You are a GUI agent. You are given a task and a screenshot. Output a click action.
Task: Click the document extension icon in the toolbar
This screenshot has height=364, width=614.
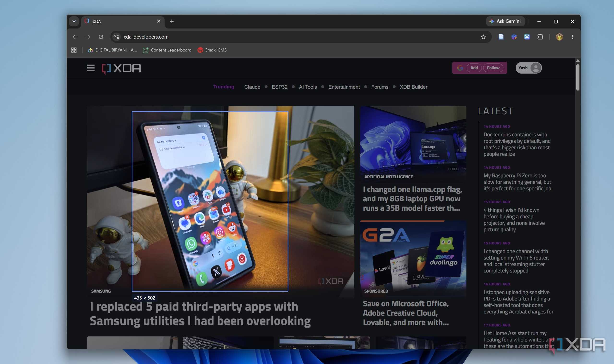pos(501,37)
